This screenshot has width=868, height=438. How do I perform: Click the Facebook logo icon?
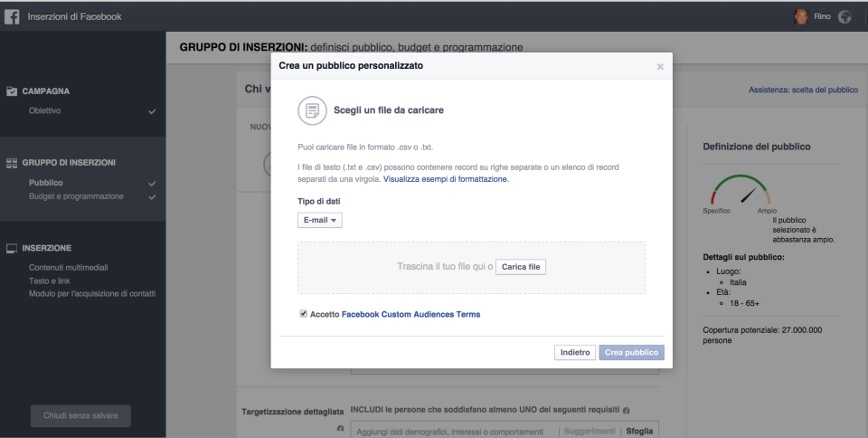[x=13, y=17]
